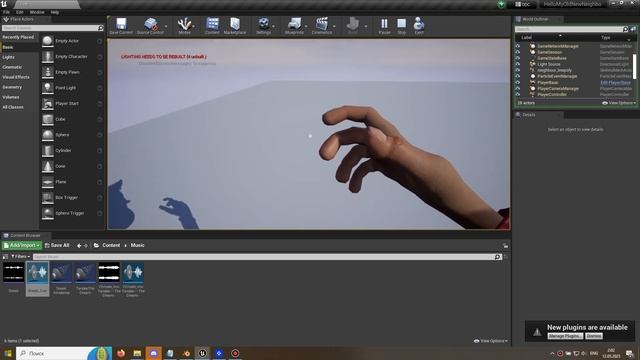
Task: Toggle visibility of PlayerCameraManager actor
Action: coord(518,89)
